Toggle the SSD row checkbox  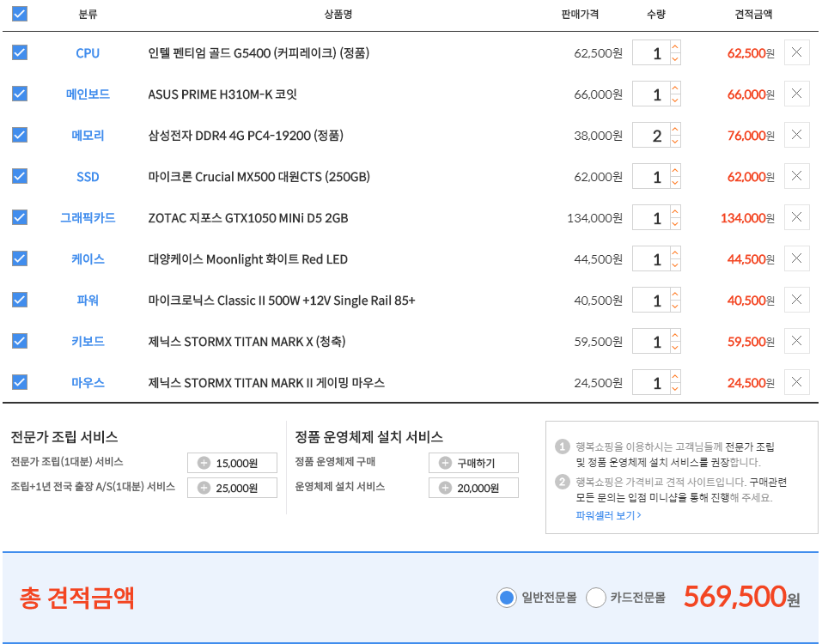[x=20, y=176]
